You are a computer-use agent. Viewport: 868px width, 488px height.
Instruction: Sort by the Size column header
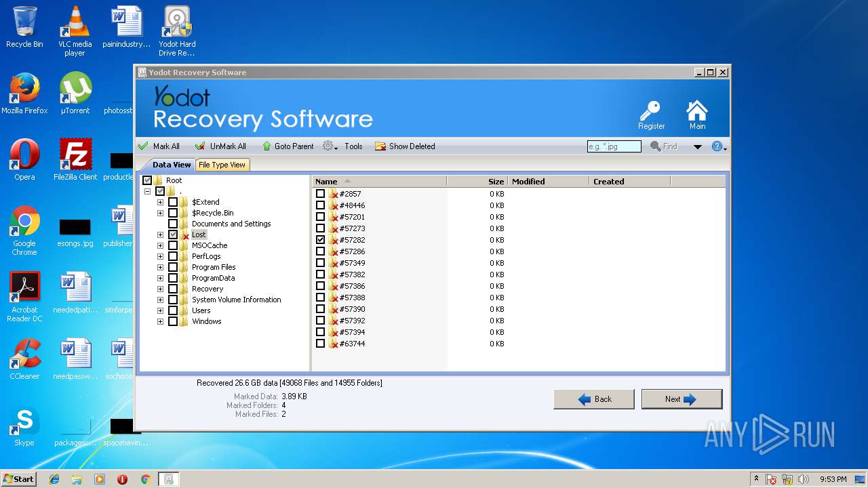click(x=477, y=181)
